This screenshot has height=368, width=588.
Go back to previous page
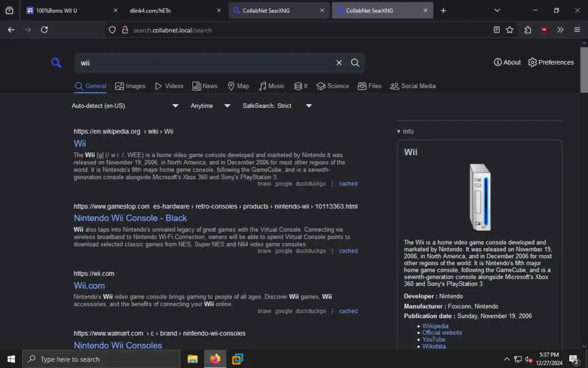click(x=11, y=30)
